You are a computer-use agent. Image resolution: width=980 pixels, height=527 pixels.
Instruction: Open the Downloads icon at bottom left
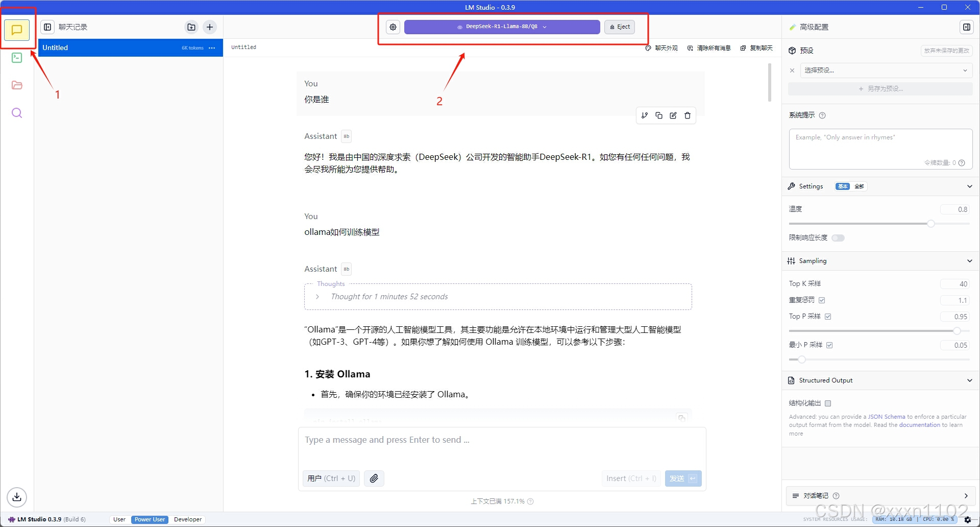pyautogui.click(x=17, y=497)
